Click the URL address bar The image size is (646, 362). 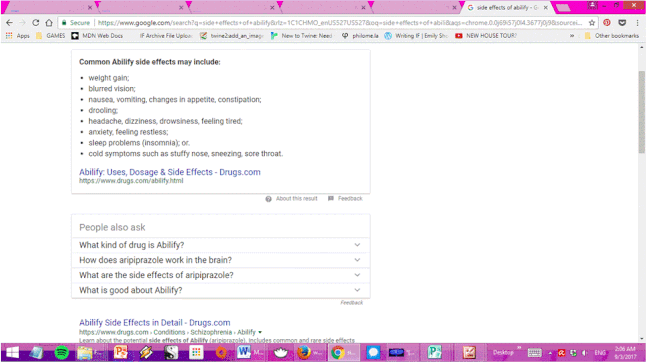click(x=340, y=23)
